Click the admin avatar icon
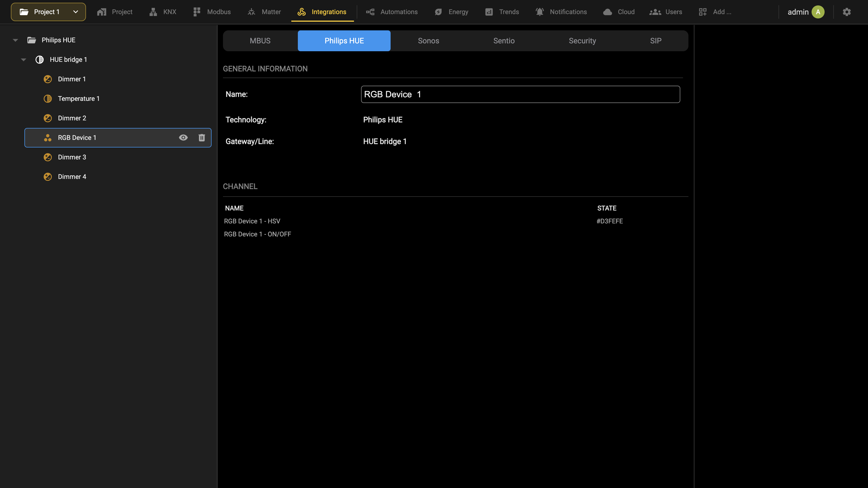Image resolution: width=868 pixels, height=488 pixels. (x=818, y=12)
